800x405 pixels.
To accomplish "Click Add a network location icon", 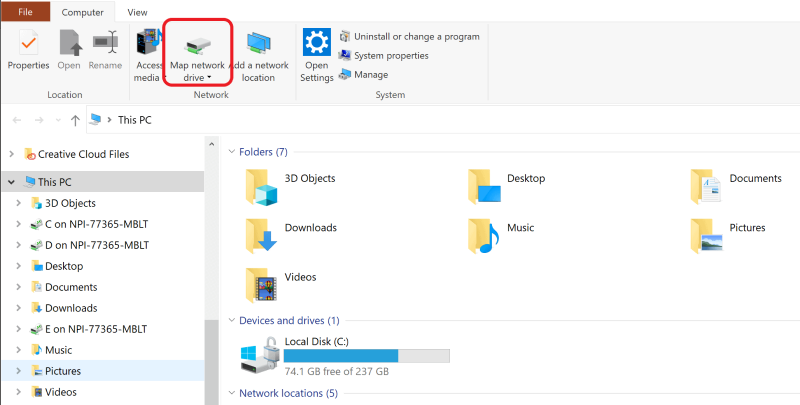I will (258, 44).
